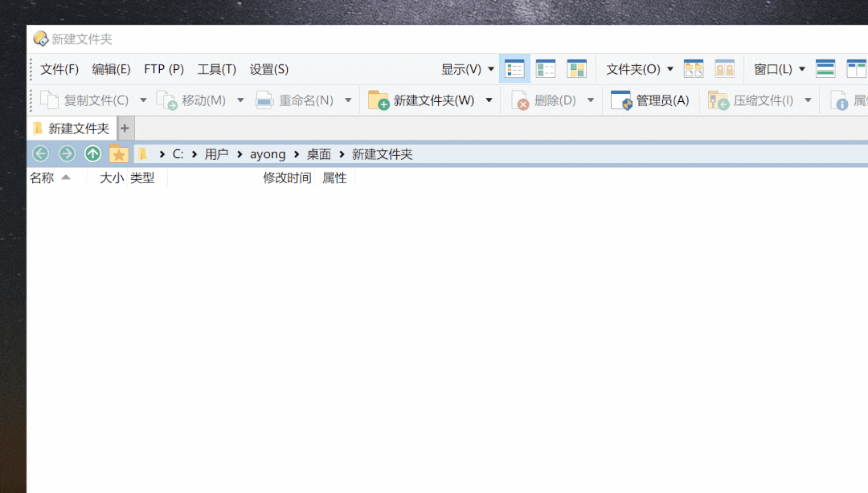
Task: Open the 文件(F) menu
Action: (x=59, y=69)
